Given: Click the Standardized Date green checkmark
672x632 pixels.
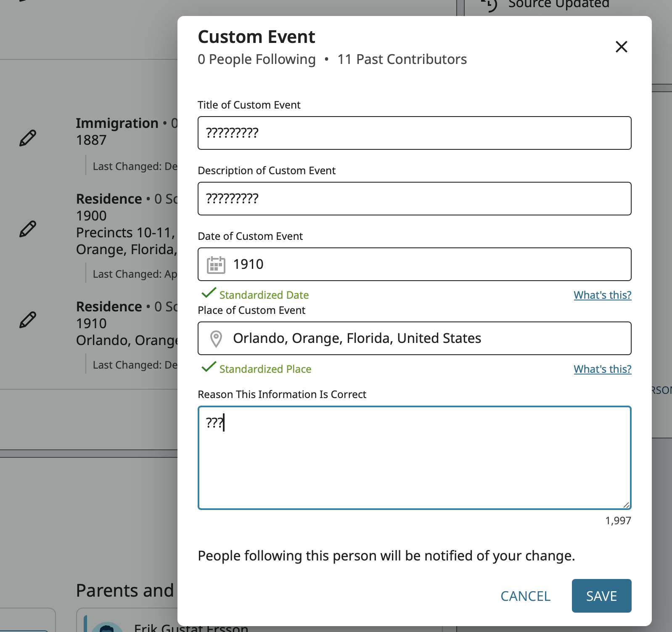Looking at the screenshot, I should [209, 293].
